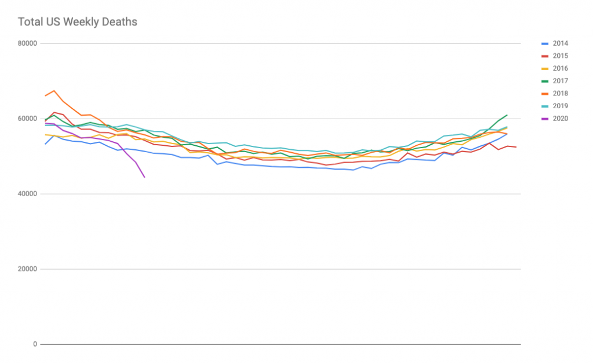Select the 2017 legend label

[x=560, y=81]
